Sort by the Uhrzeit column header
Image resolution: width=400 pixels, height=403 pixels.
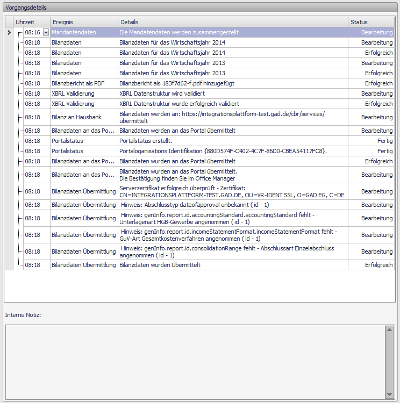pyautogui.click(x=32, y=22)
